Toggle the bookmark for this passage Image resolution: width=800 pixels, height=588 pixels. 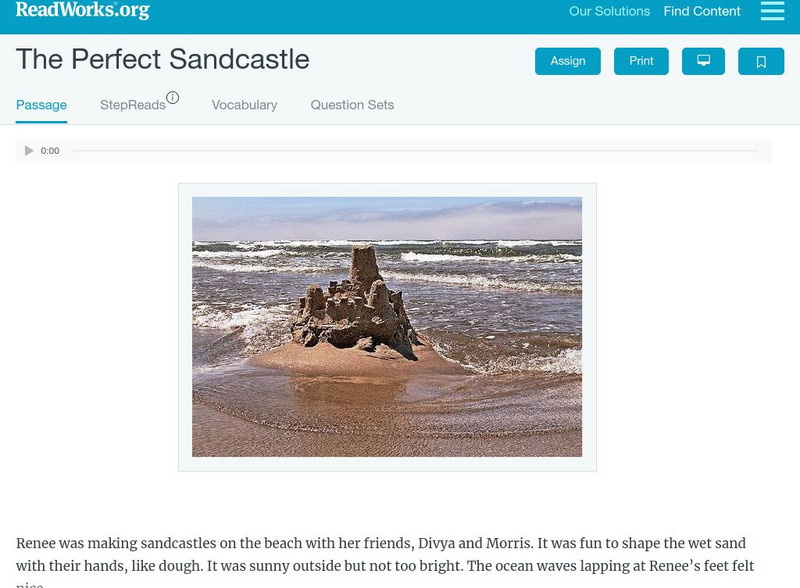click(x=761, y=61)
